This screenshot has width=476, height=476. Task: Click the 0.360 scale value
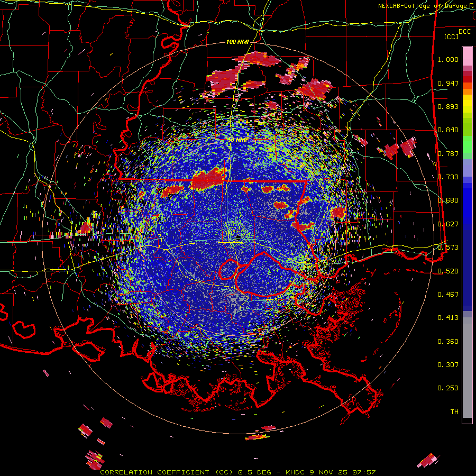coord(448,342)
